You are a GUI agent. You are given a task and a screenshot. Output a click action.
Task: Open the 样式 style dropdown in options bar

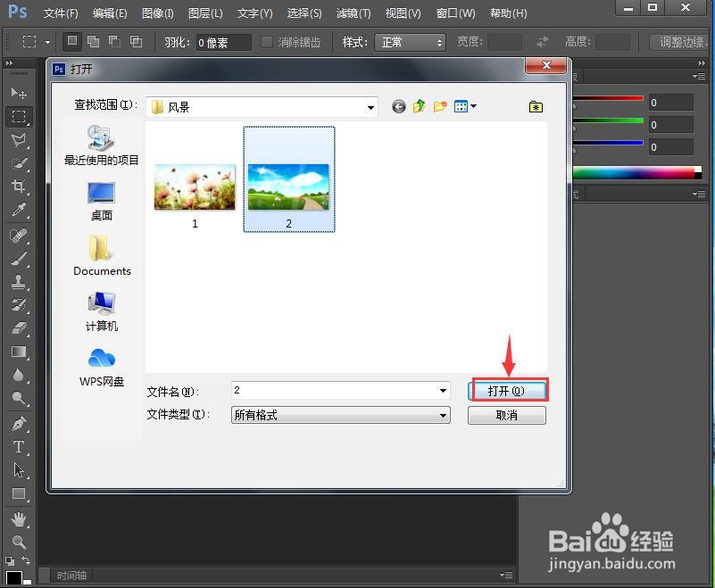pos(410,41)
